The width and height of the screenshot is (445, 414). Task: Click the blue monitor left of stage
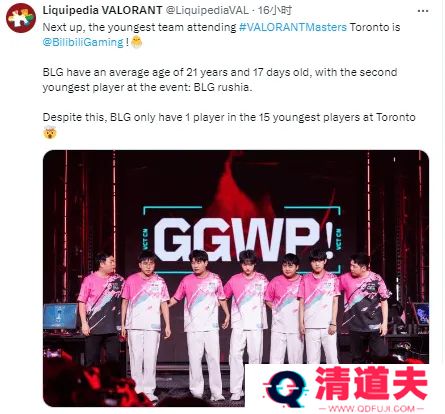tap(61, 316)
